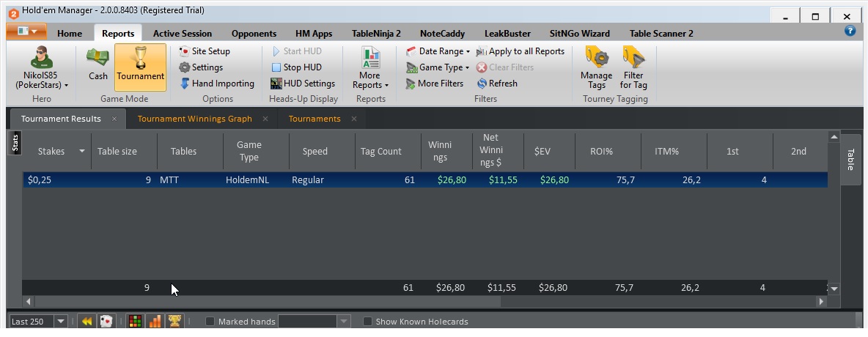Click the HoldemNL game type cell
The height and width of the screenshot is (337, 868).
[x=257, y=179]
